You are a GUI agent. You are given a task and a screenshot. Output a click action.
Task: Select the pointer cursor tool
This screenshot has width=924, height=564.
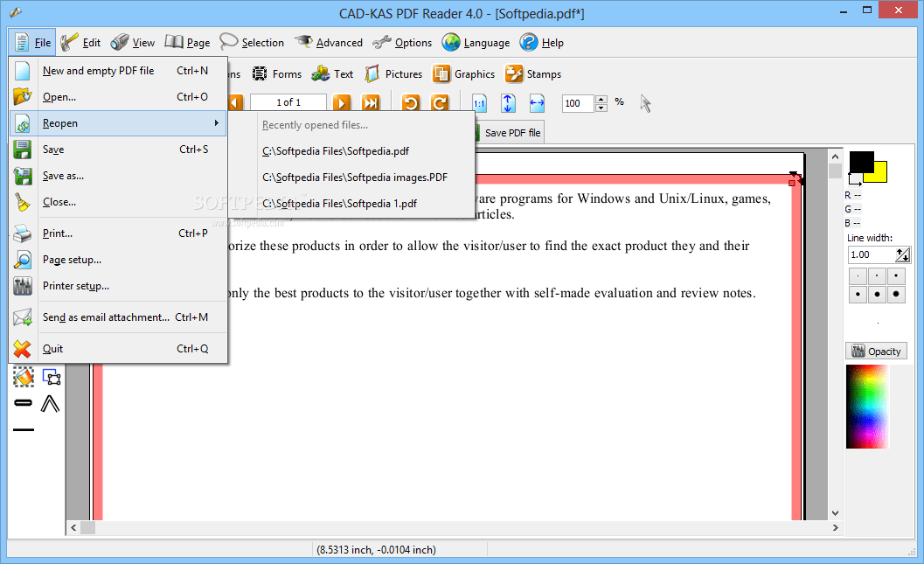point(646,104)
